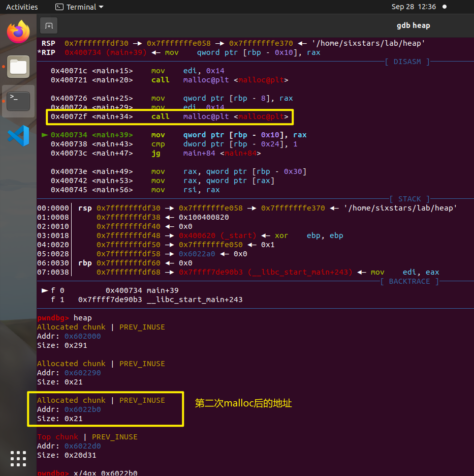Click the 0x40073e mov rax, [rbp - 0x30] line

point(179,171)
